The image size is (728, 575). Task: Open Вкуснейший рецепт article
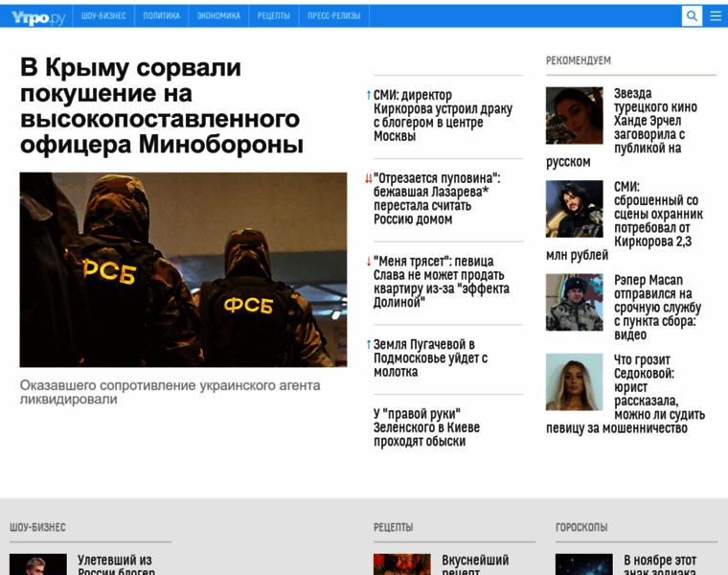(x=475, y=563)
